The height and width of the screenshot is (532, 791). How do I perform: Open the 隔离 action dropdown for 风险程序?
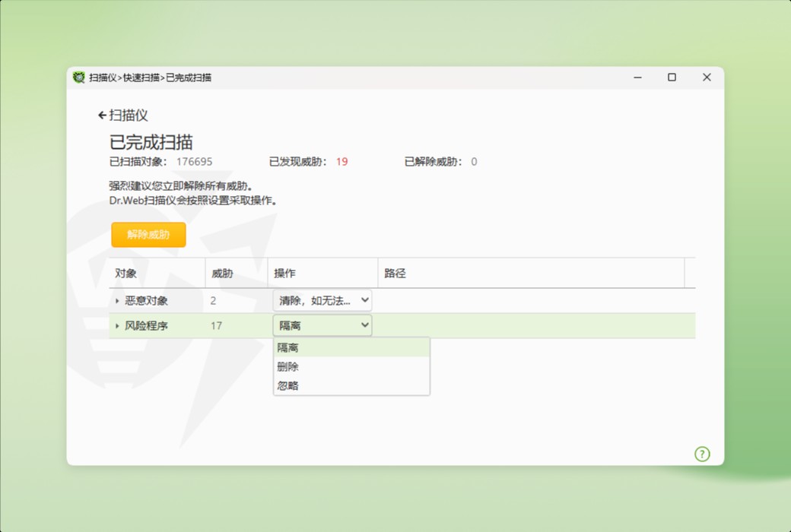click(x=322, y=325)
